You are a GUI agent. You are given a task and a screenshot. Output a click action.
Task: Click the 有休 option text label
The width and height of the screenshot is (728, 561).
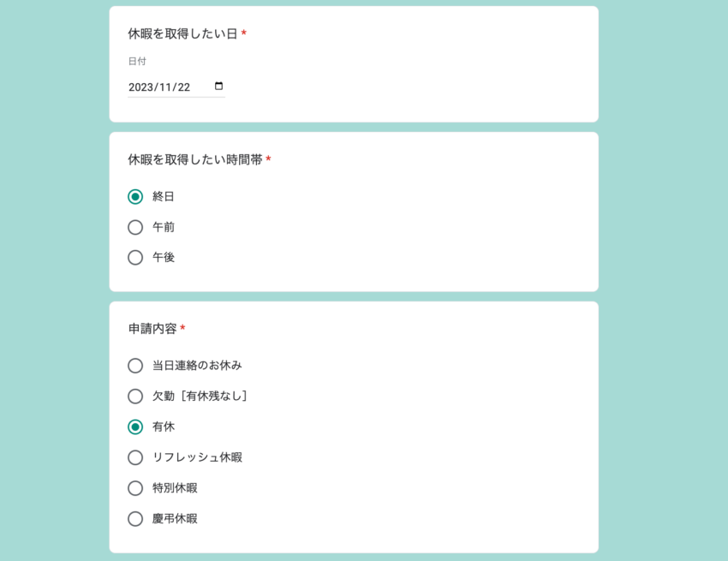164,427
